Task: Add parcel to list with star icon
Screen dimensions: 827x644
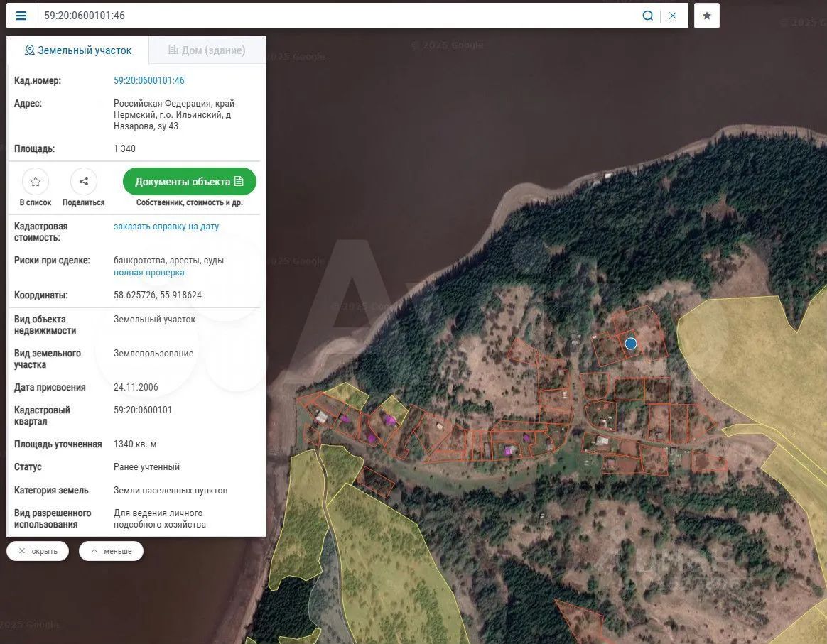Action: coord(36,182)
